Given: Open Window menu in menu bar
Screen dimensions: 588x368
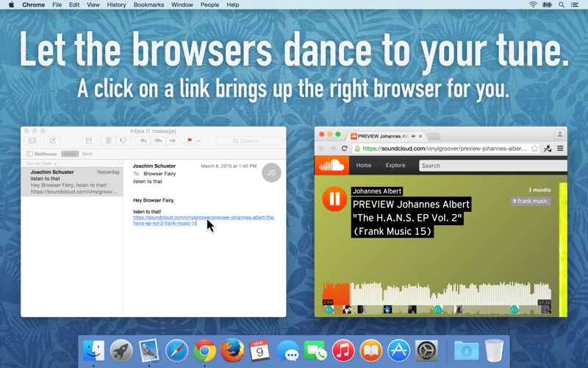Looking at the screenshot, I should [x=182, y=5].
